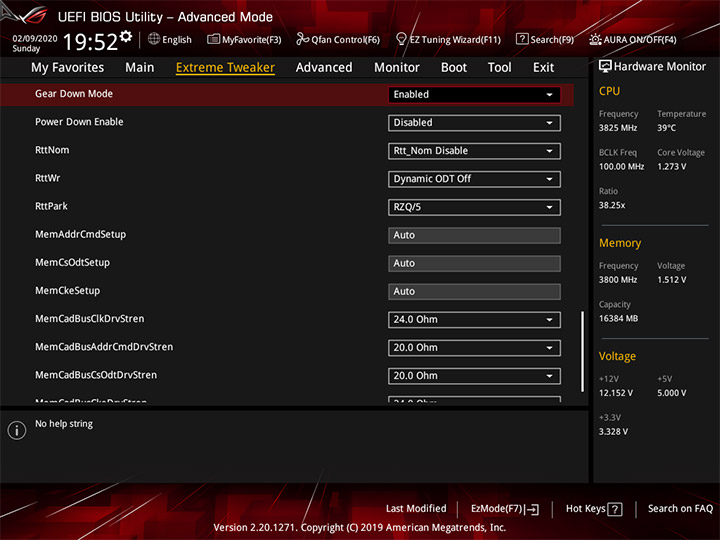720x540 pixels.
Task: Click Last Modified button
Action: pos(416,509)
